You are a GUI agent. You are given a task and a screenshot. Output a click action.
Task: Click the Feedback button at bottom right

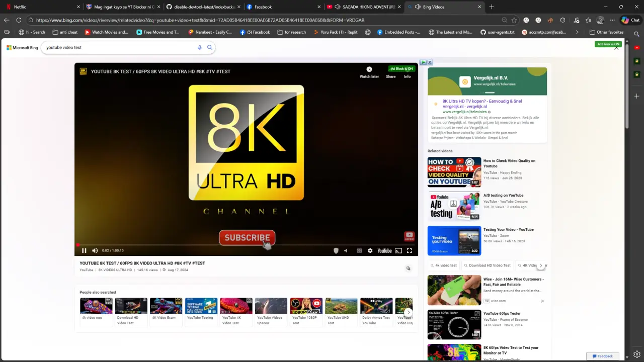(602, 356)
